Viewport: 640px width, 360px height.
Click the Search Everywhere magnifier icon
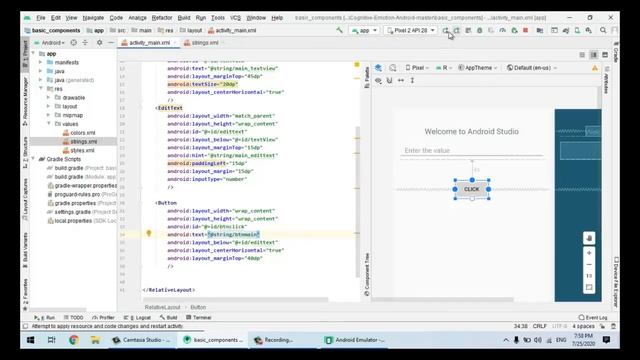pos(603,31)
